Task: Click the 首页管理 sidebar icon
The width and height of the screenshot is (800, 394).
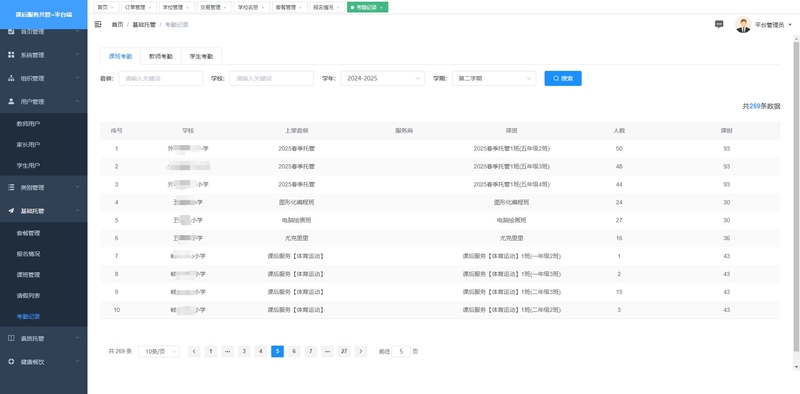Action: click(11, 32)
